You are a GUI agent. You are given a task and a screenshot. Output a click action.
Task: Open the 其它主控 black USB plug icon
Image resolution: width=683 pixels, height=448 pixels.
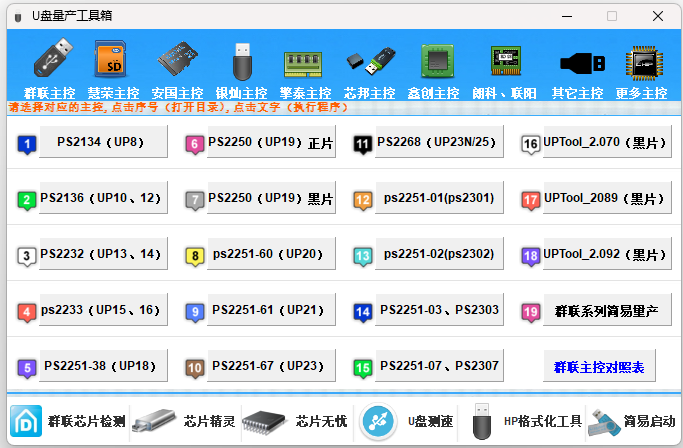pyautogui.click(x=582, y=64)
